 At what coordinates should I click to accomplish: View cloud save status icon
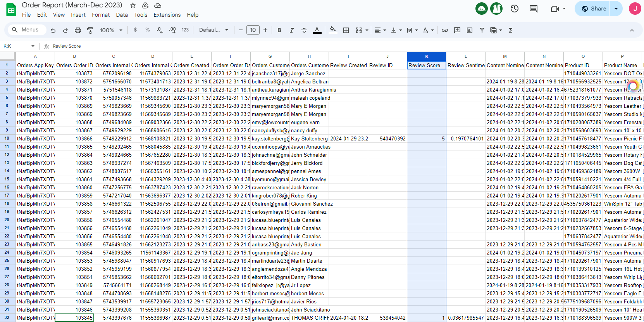(x=158, y=5)
